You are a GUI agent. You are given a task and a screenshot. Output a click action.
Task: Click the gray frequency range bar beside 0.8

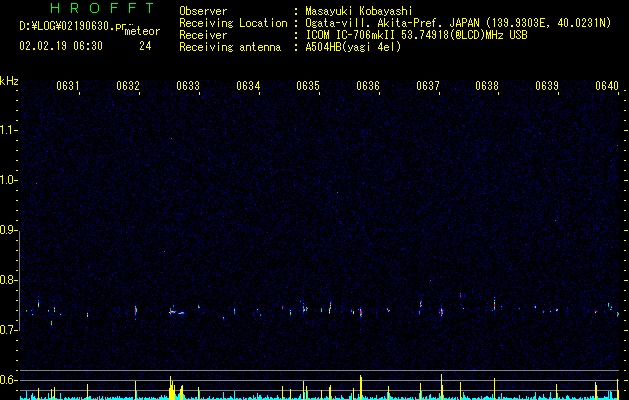(x=20, y=280)
